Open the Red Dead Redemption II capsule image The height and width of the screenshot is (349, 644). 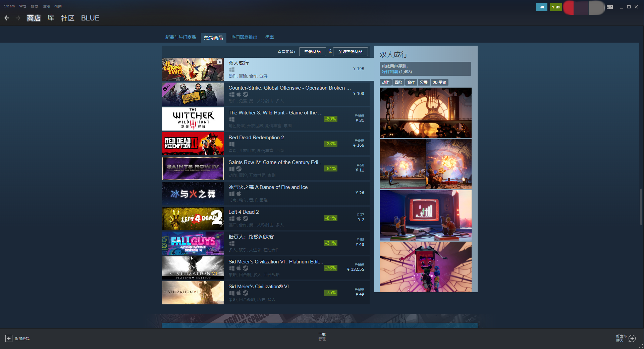pyautogui.click(x=193, y=144)
